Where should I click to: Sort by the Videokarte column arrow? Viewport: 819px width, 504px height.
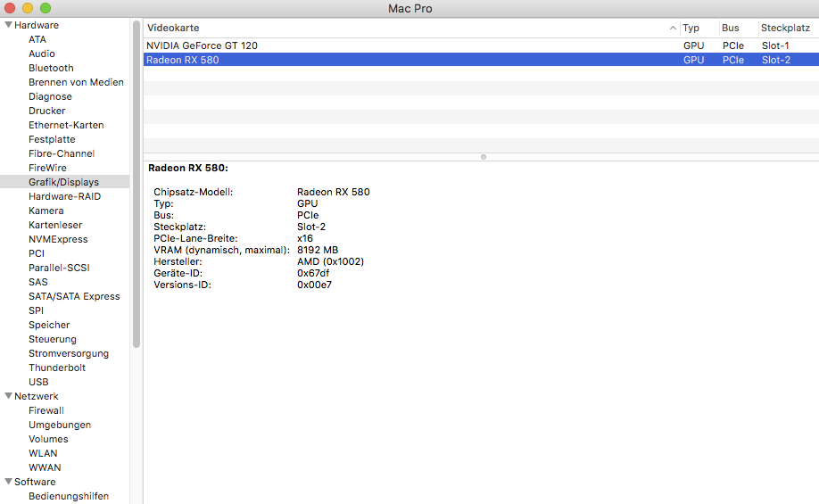pos(673,29)
